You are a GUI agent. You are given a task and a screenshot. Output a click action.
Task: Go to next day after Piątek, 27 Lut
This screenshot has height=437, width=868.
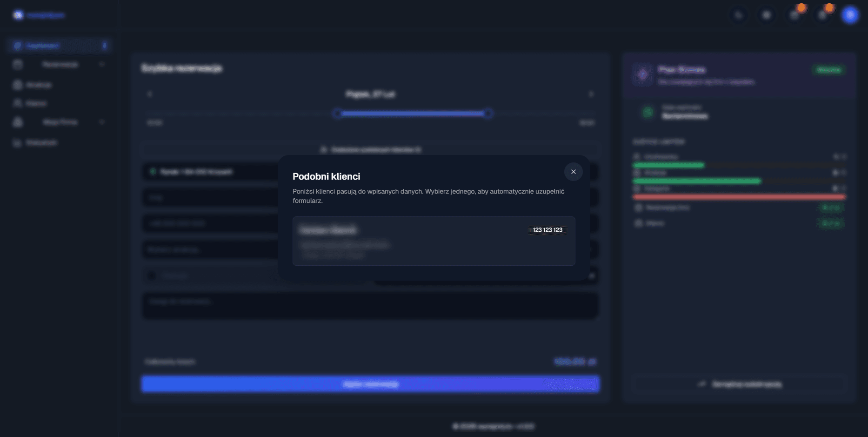point(591,94)
